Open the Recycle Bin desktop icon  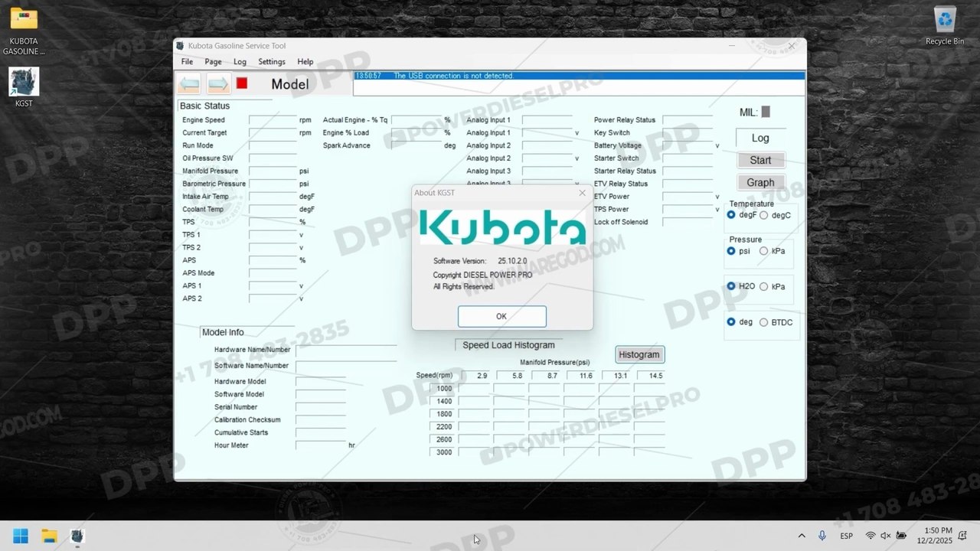coord(945,25)
